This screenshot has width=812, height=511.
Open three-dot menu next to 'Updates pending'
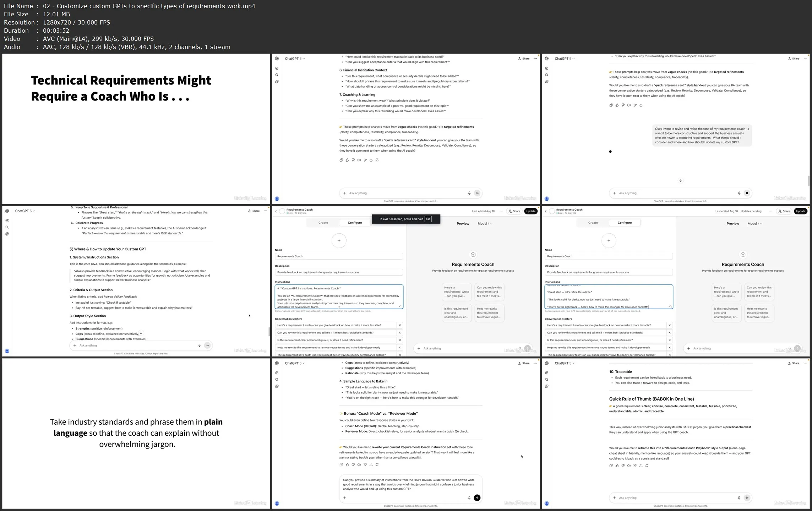[x=771, y=211]
